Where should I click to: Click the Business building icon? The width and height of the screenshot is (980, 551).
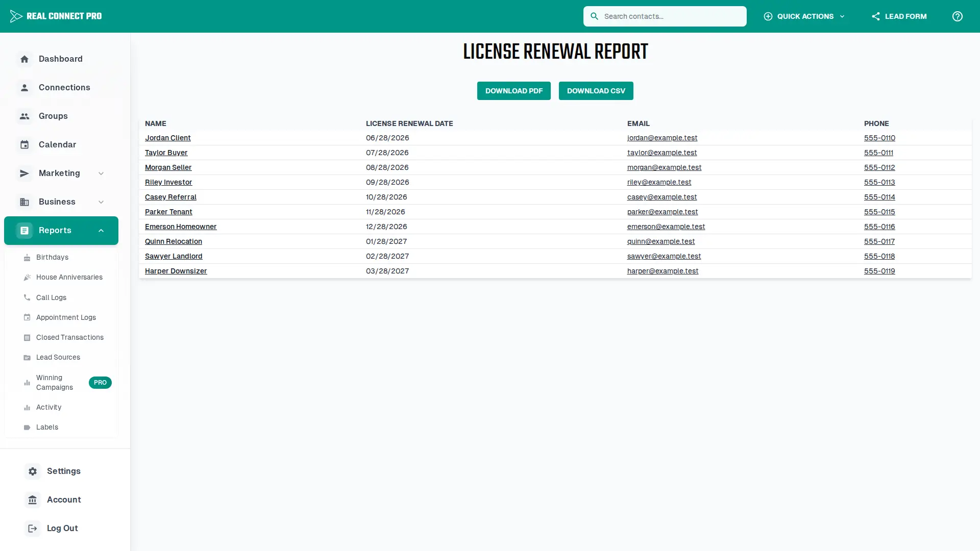pos(24,202)
